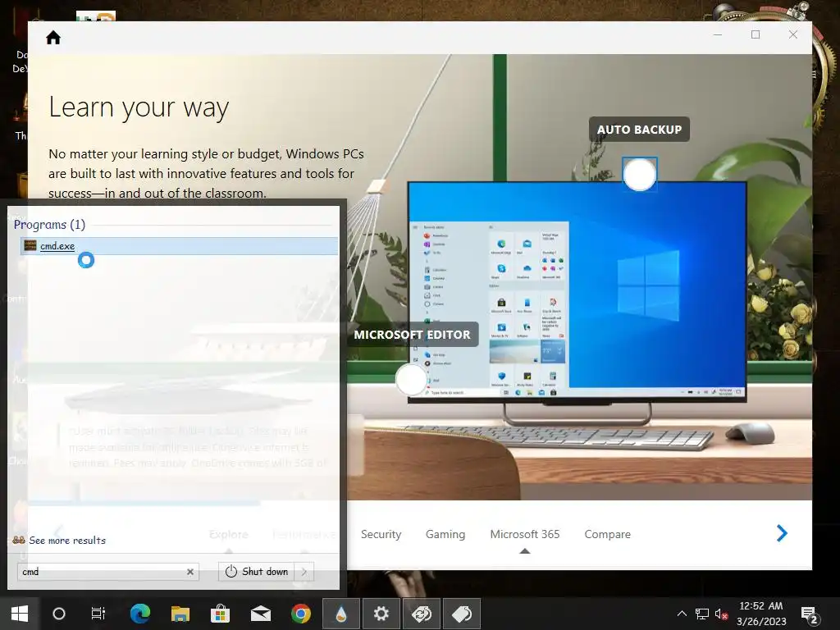The image size is (840, 630).
Task: Click the Learn your way heading
Action: 139,107
